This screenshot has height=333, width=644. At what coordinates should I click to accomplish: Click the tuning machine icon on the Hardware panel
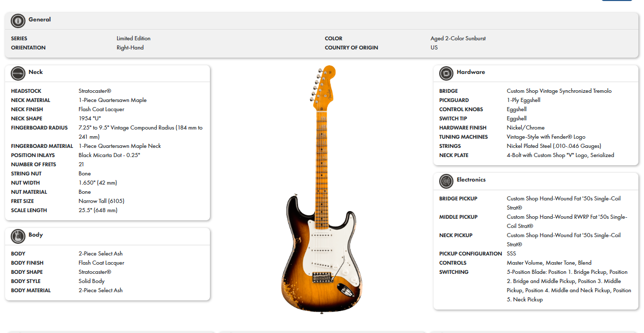446,73
